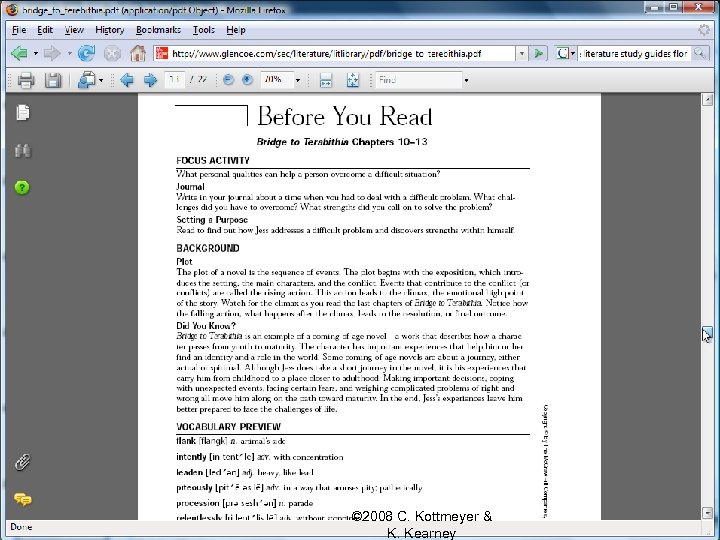
Task: Open the Forward button history dropdown arrow
Action: [69, 54]
